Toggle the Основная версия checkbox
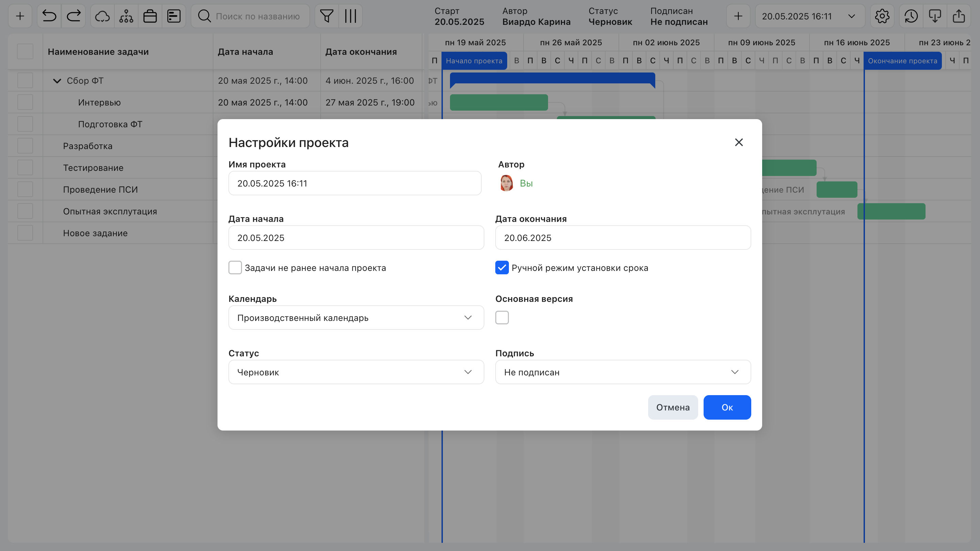The image size is (980, 551). (x=502, y=318)
